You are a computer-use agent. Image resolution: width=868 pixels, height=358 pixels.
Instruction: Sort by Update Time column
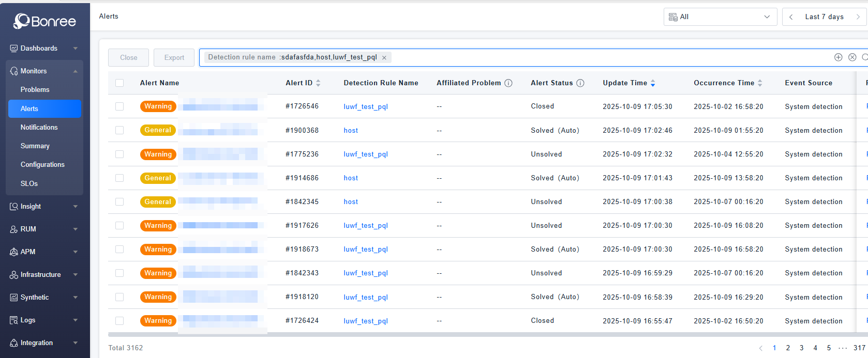(x=652, y=83)
